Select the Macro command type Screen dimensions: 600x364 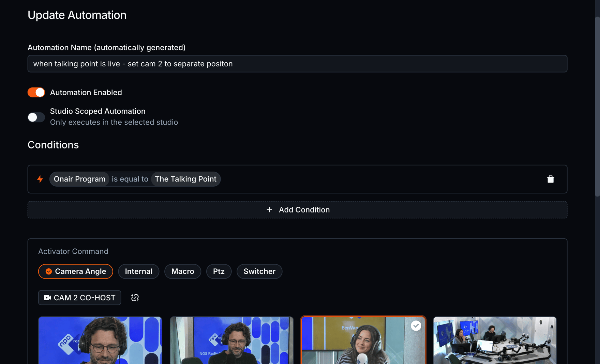pos(183,271)
